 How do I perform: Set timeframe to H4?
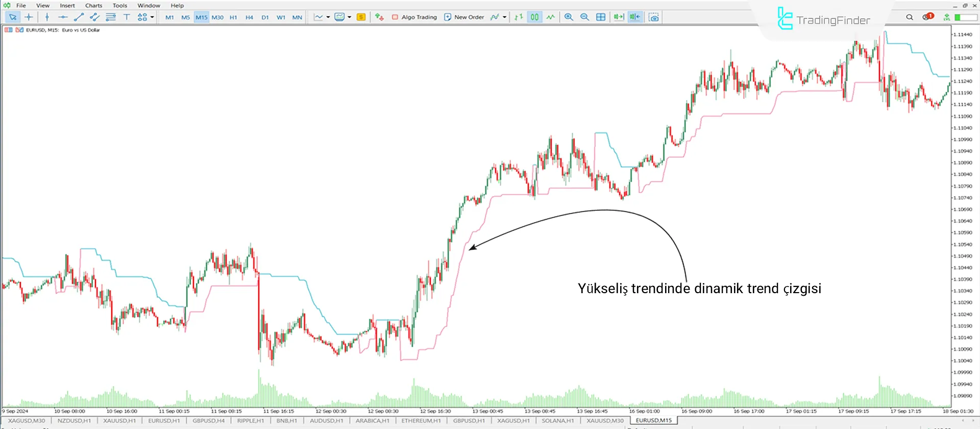pyautogui.click(x=249, y=17)
